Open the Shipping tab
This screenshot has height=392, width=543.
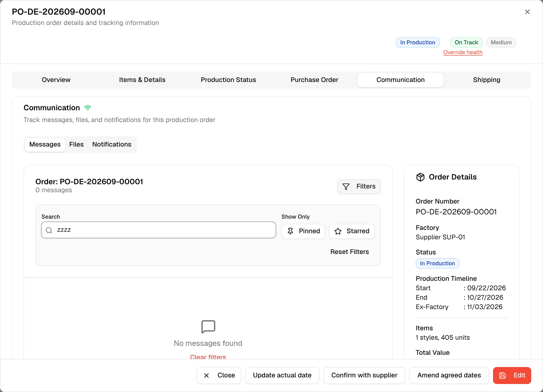(486, 80)
